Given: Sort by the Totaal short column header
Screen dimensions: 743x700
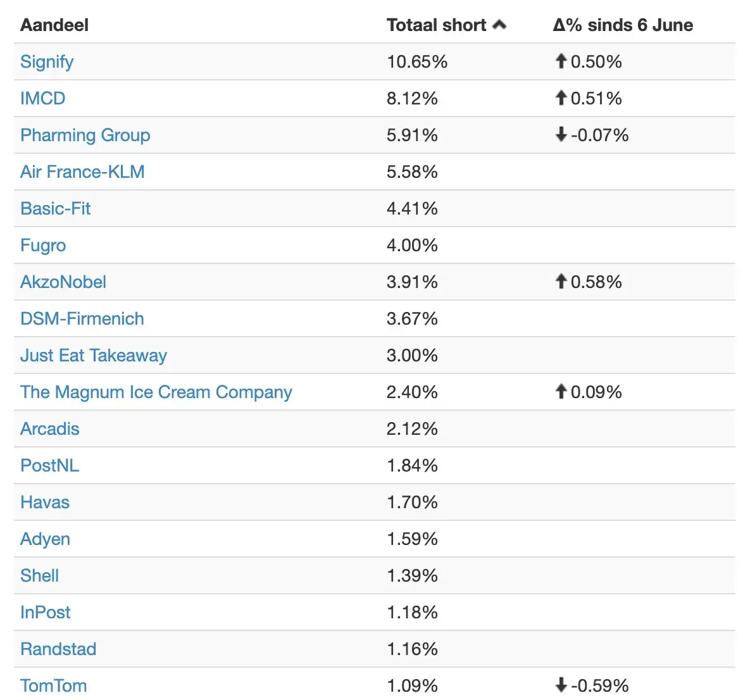Looking at the screenshot, I should coord(437,25).
